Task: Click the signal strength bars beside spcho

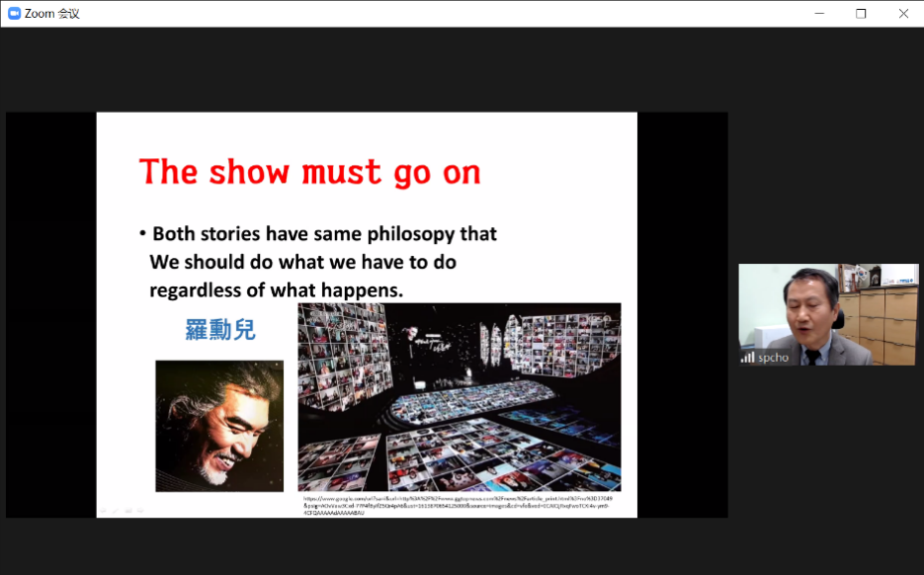Action: (748, 357)
